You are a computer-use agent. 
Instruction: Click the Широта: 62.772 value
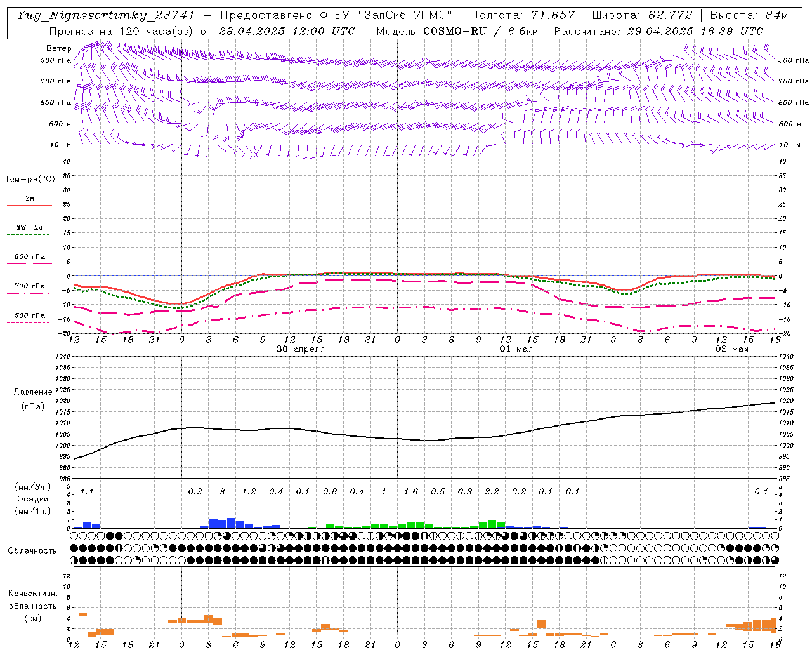642,15
